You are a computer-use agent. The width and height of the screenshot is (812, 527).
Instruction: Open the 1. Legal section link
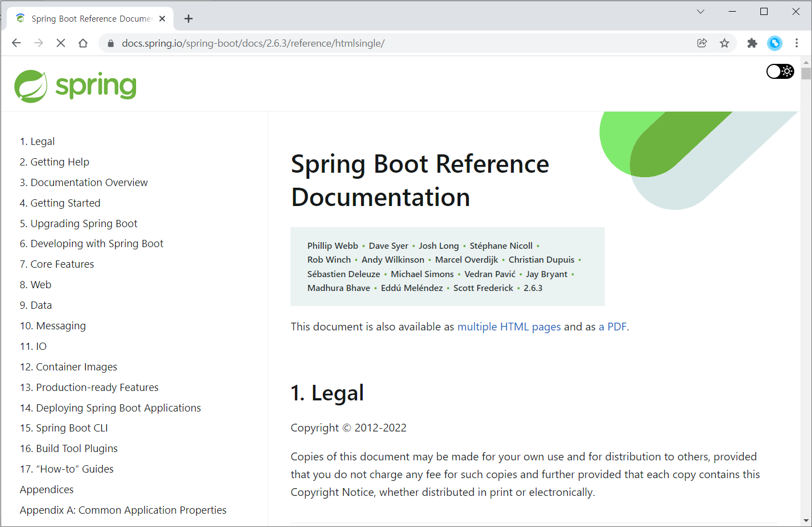point(37,142)
